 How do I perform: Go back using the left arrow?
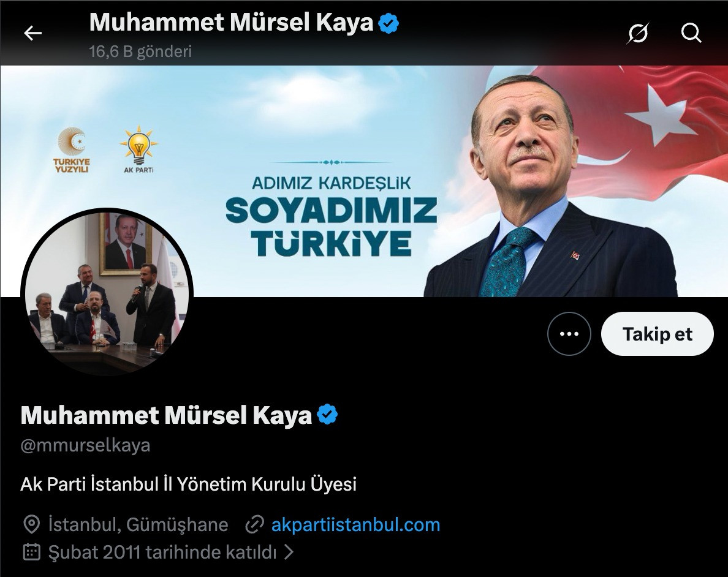click(x=32, y=33)
